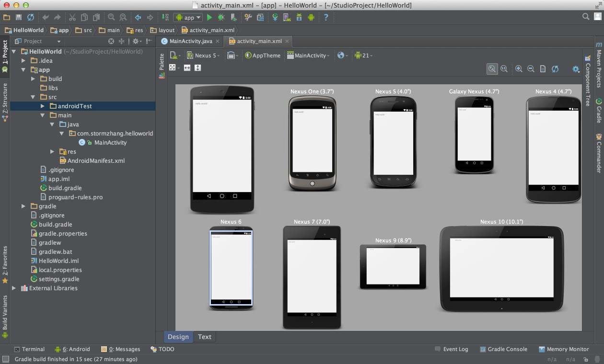Open the API level 21 dropdown
This screenshot has height=364, width=604.
coord(363,56)
